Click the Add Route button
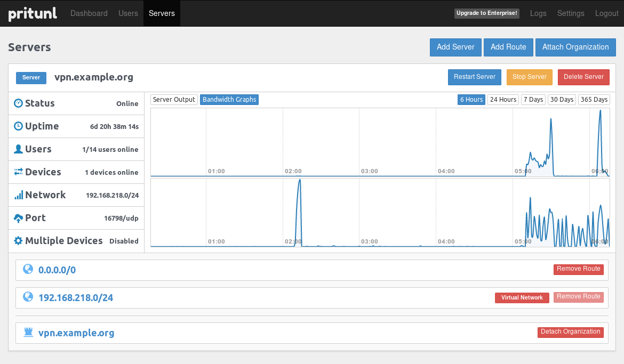 pyautogui.click(x=508, y=47)
